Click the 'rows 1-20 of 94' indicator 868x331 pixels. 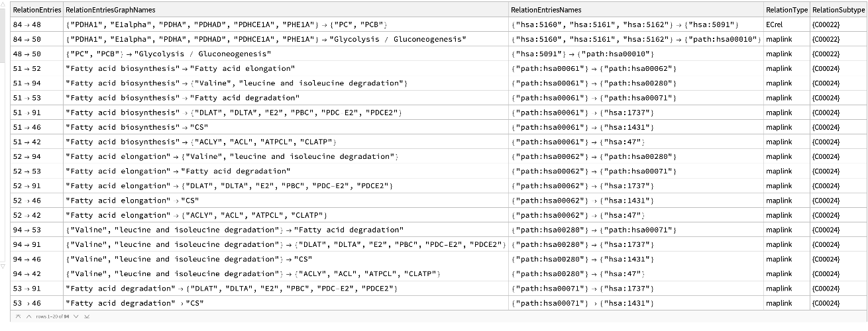[52, 316]
